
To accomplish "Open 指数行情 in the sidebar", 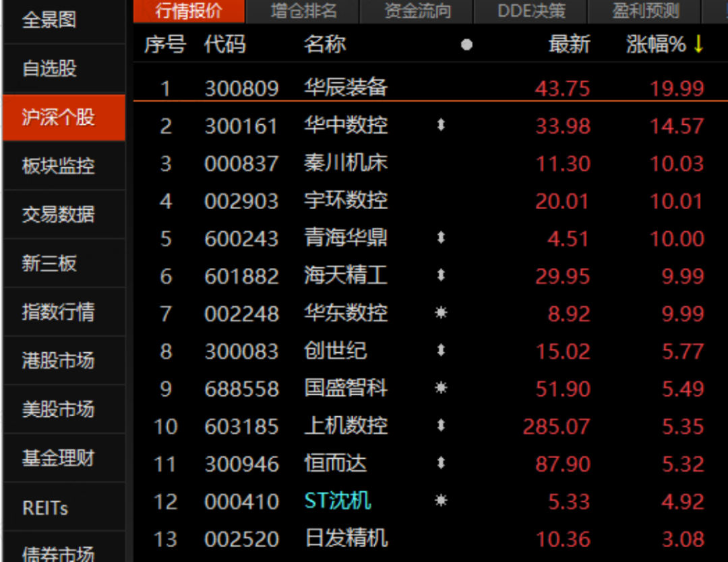I will [x=64, y=312].
